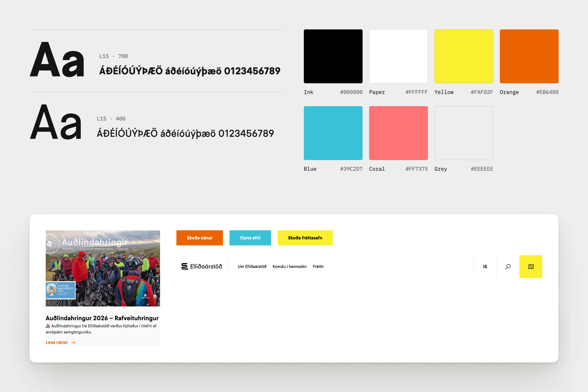Select the Ink black swatch
The height and width of the screenshot is (392, 588).
pyautogui.click(x=333, y=56)
